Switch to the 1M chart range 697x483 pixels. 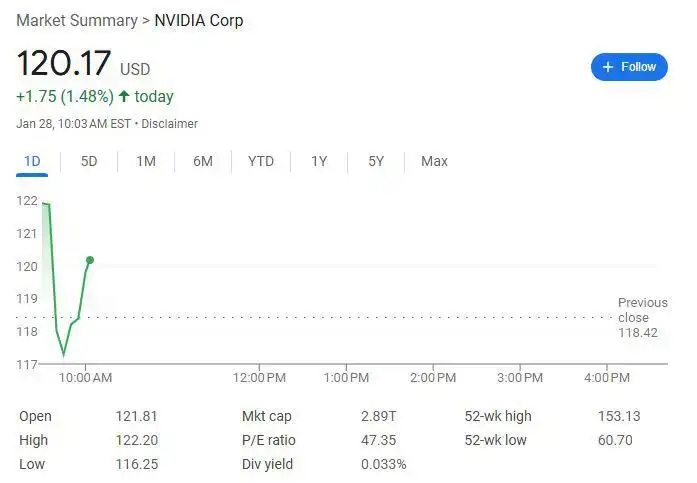pyautogui.click(x=146, y=161)
